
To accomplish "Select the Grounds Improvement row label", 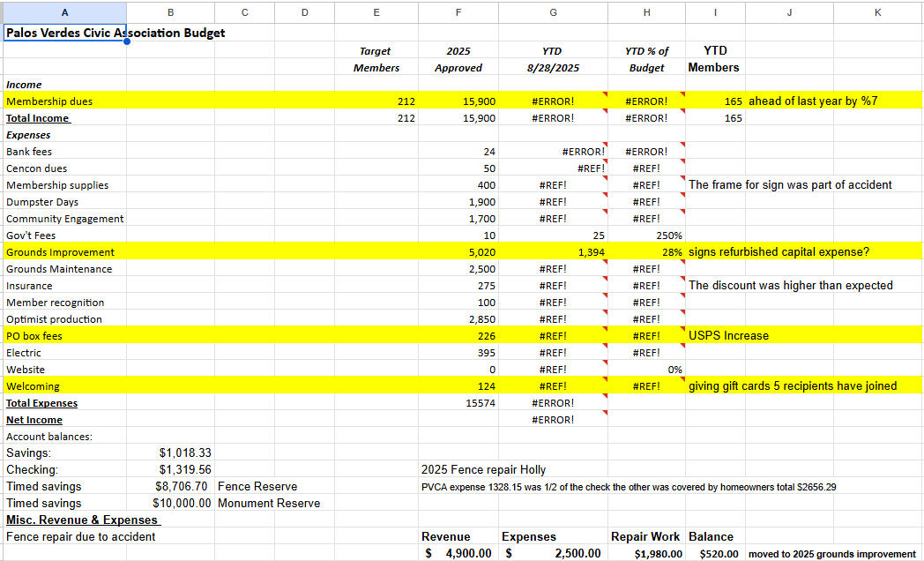I will click(x=60, y=252).
